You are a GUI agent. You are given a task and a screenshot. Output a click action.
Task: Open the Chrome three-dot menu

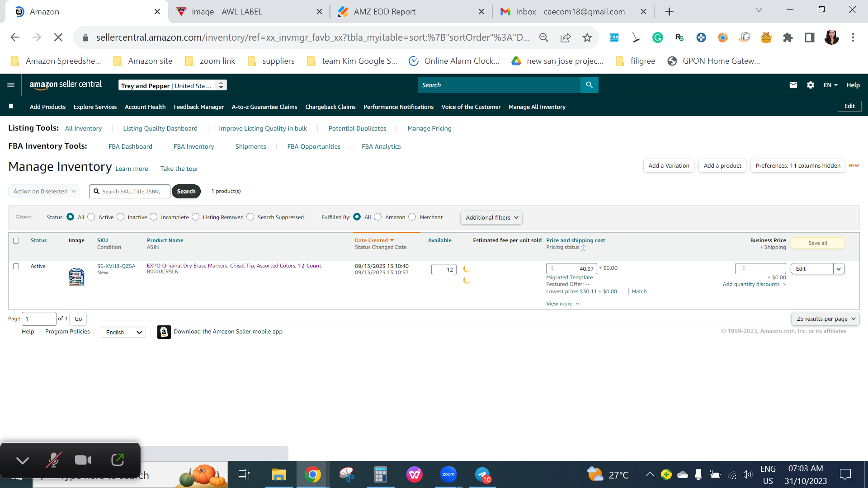(x=853, y=38)
